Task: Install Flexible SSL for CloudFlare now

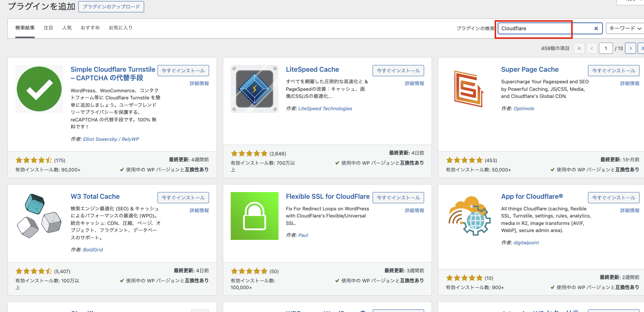Action: [x=398, y=198]
